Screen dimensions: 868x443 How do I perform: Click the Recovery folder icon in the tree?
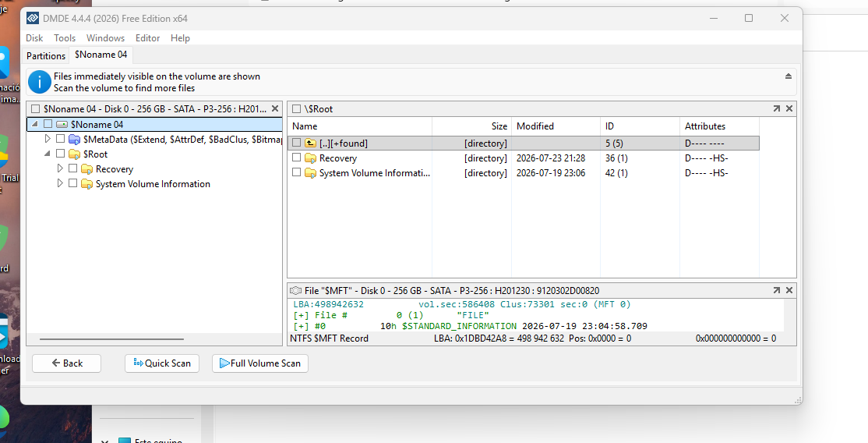tap(86, 169)
